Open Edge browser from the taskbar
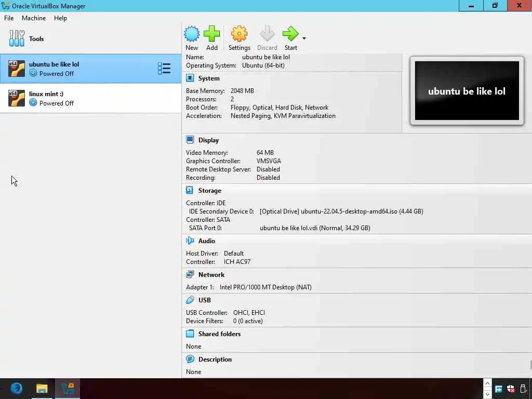Image resolution: width=532 pixels, height=399 pixels. click(x=16, y=388)
